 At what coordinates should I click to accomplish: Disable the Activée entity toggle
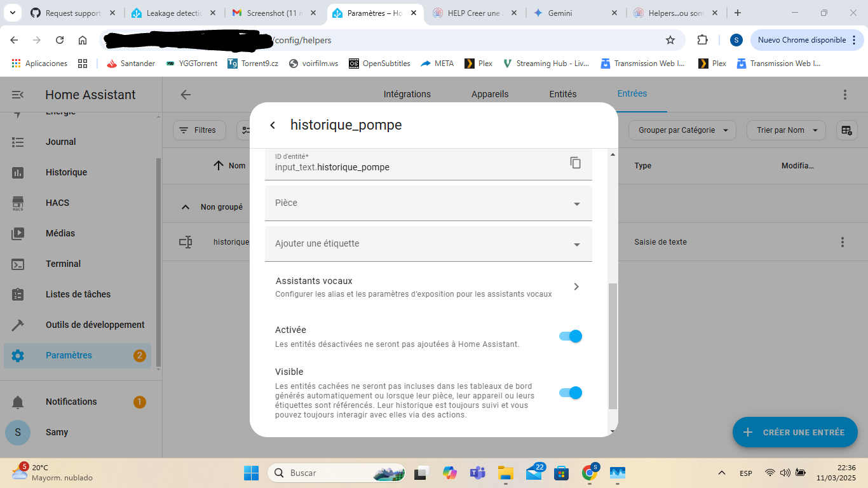[570, 336]
